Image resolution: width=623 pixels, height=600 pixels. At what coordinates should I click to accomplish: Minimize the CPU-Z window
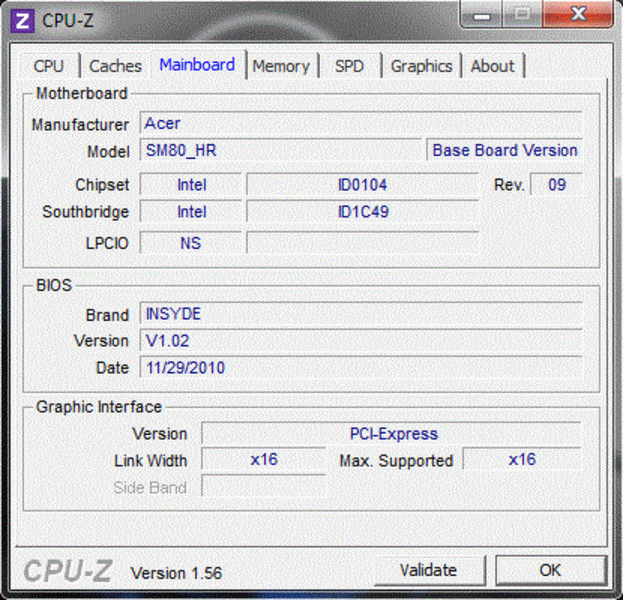[x=482, y=15]
